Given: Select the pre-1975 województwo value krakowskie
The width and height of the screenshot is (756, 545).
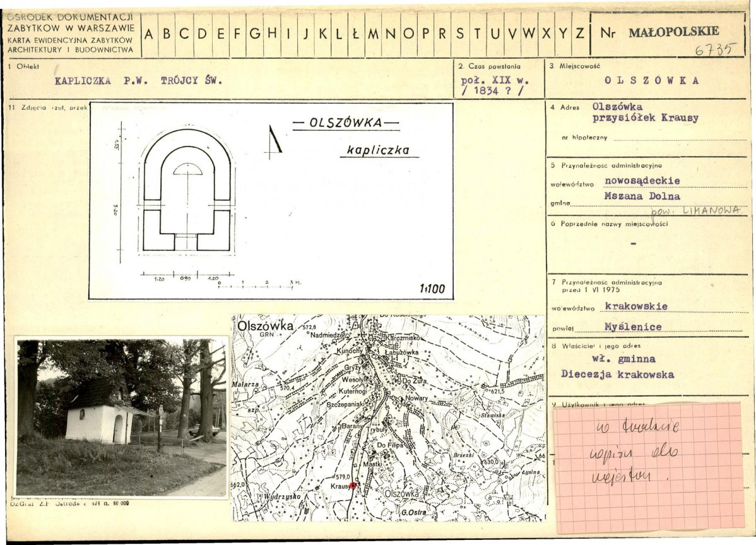Looking at the screenshot, I should pyautogui.click(x=637, y=306).
